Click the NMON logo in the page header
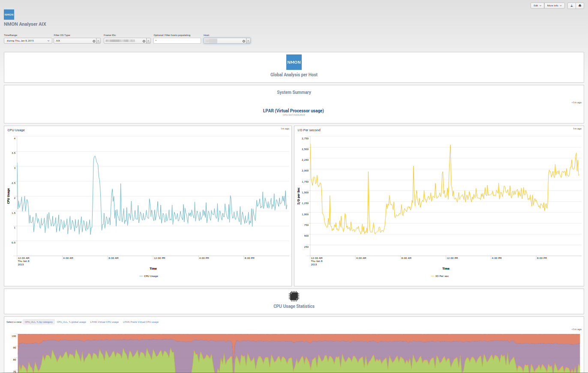This screenshot has width=588, height=373. [9, 15]
